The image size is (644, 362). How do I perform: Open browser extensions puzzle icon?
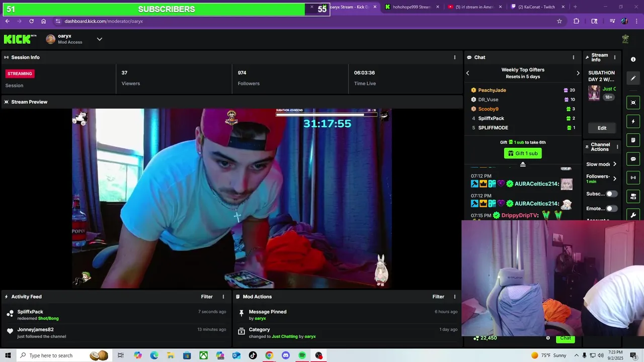point(577,21)
